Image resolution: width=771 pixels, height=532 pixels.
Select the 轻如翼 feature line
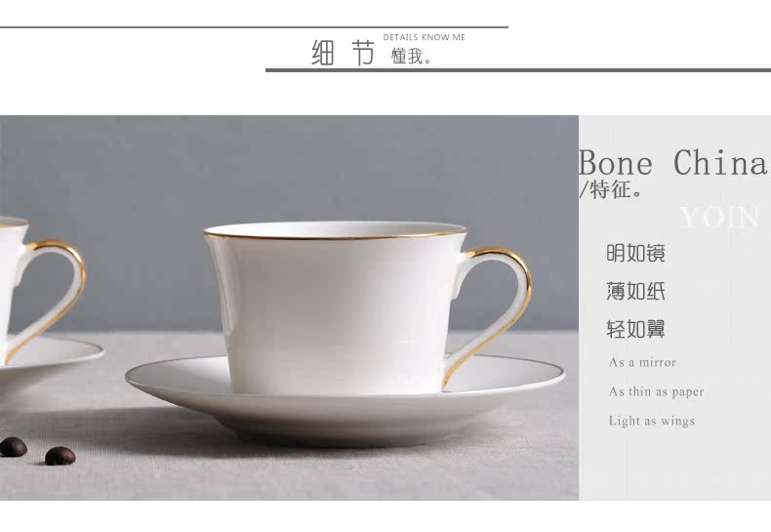pyautogui.click(x=635, y=329)
